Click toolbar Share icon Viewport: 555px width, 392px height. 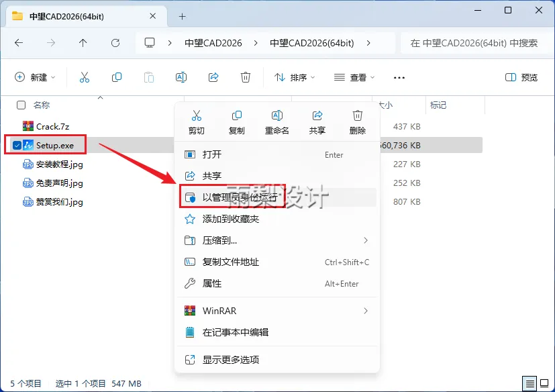click(213, 77)
